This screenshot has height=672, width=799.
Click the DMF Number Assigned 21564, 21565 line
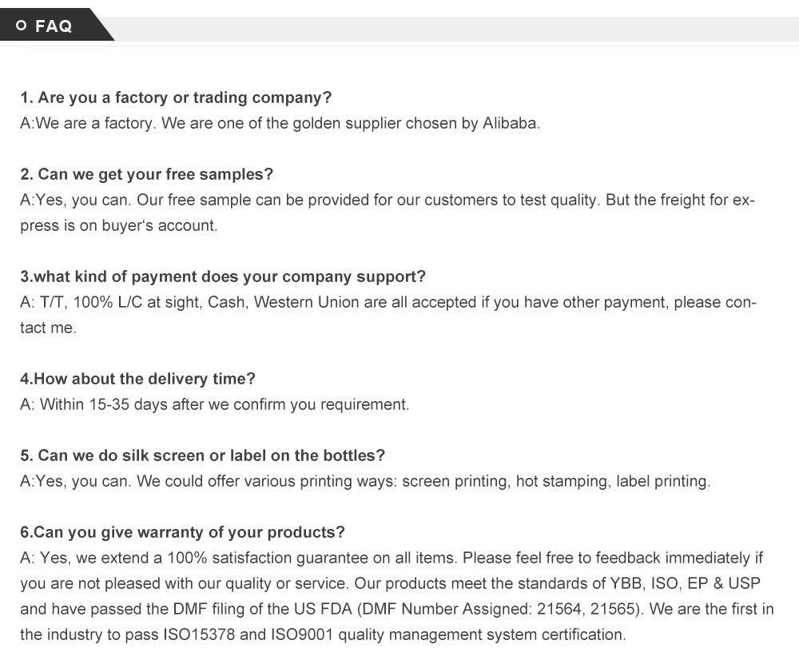(x=396, y=609)
